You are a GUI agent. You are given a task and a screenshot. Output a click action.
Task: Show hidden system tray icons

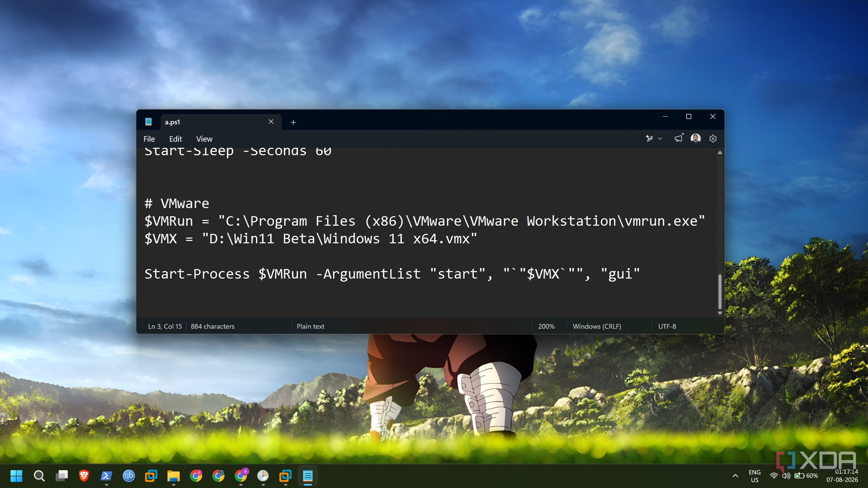[735, 476]
